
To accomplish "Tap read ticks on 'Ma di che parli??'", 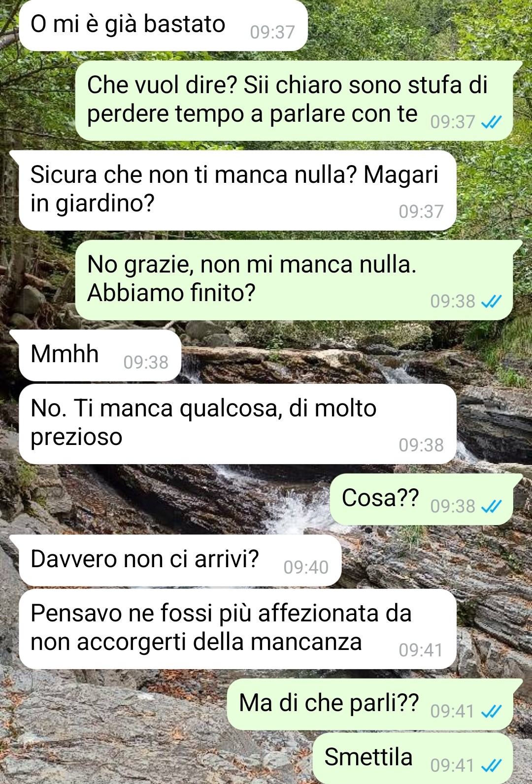I will pos(491,711).
